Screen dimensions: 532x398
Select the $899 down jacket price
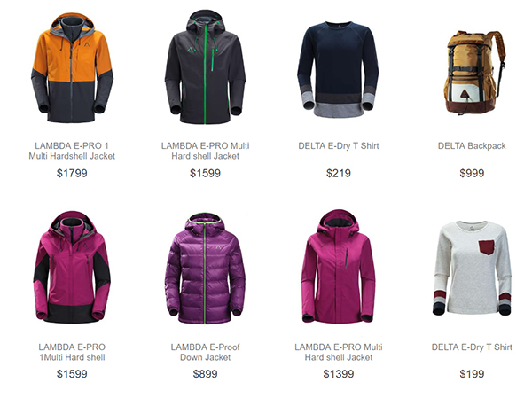point(206,374)
